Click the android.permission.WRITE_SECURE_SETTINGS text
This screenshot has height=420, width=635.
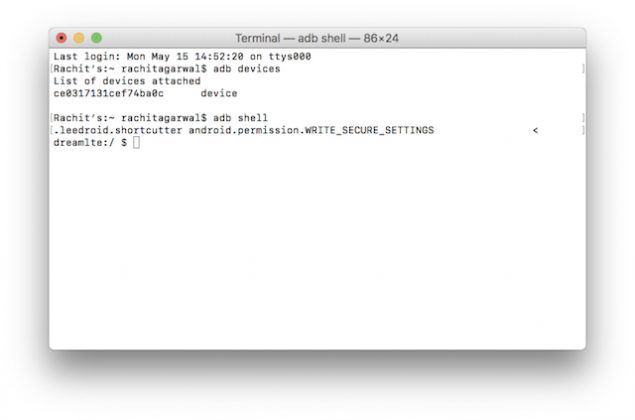312,131
